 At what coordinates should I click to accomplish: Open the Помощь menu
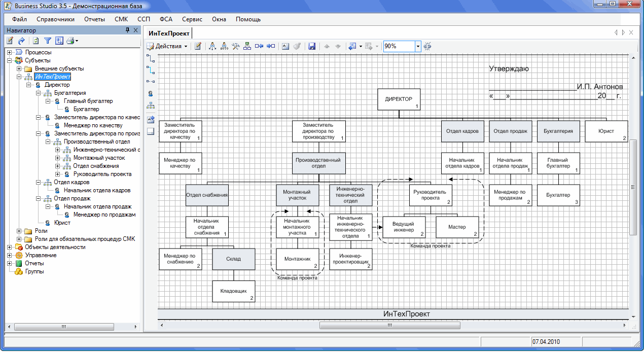coord(248,19)
